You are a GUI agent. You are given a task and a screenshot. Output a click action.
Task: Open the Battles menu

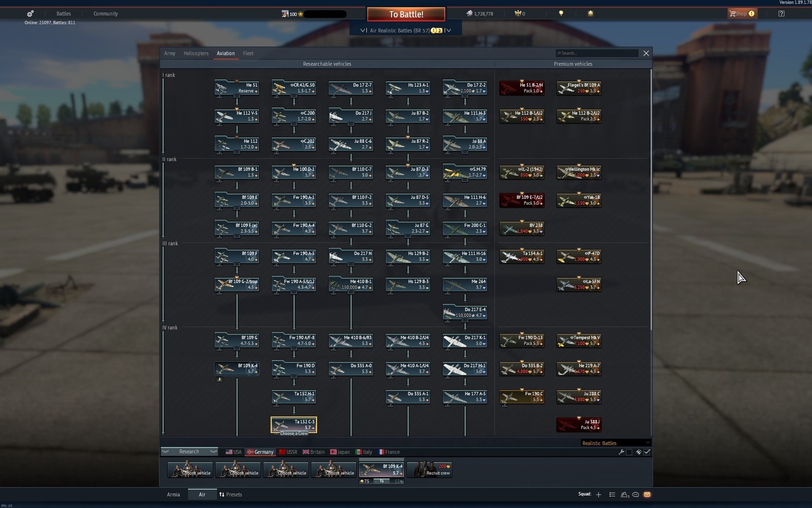[63, 14]
